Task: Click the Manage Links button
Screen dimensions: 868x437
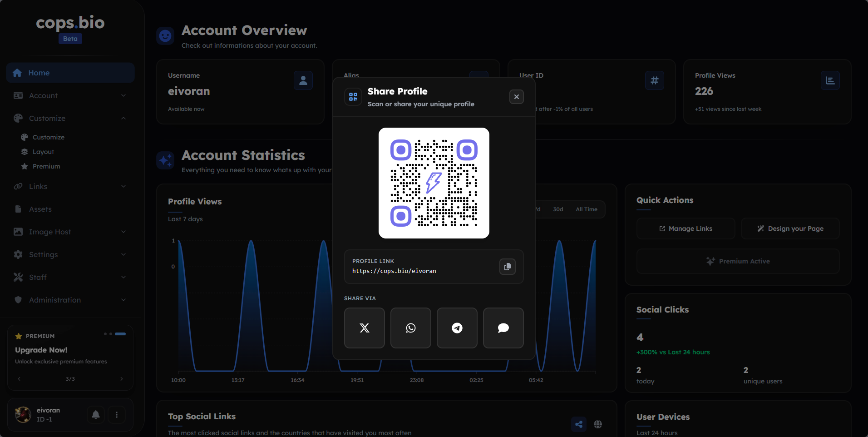Action: coord(686,228)
